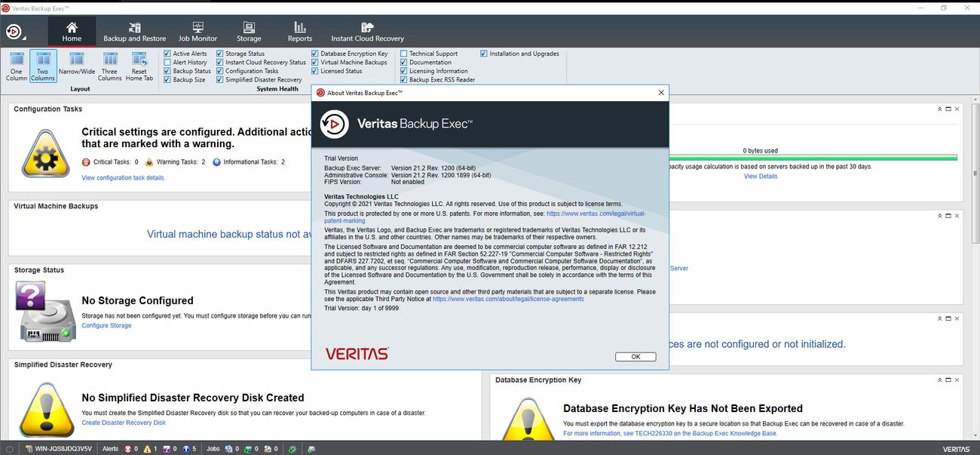Open the Backup Exec button menu
This screenshot has height=455, width=980.
pos(15,32)
